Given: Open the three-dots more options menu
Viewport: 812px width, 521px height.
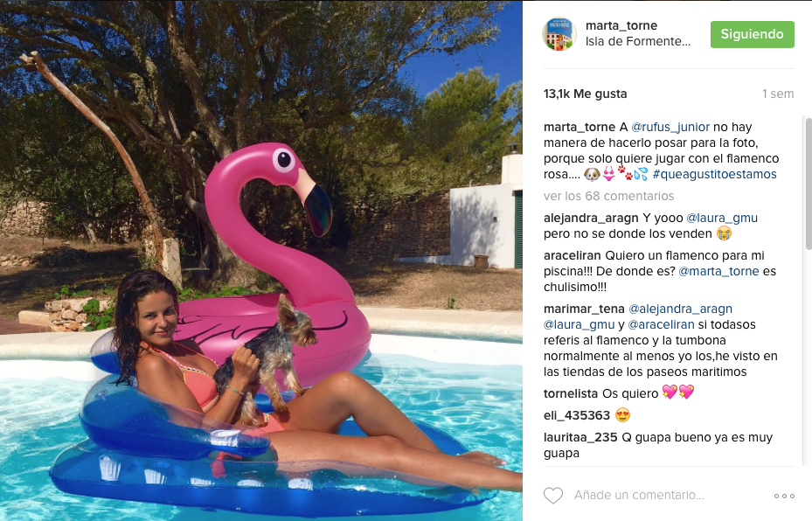Looking at the screenshot, I should coord(784,497).
